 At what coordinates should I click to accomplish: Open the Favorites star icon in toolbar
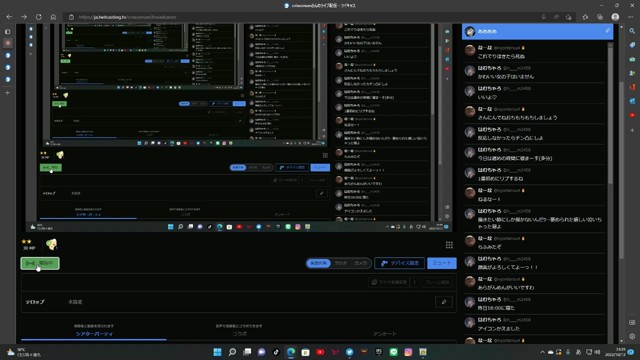[585, 17]
